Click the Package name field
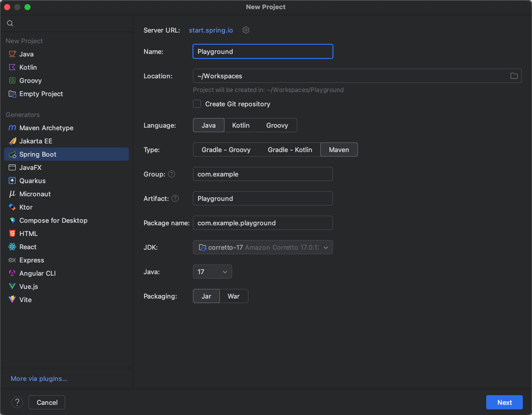 click(263, 223)
